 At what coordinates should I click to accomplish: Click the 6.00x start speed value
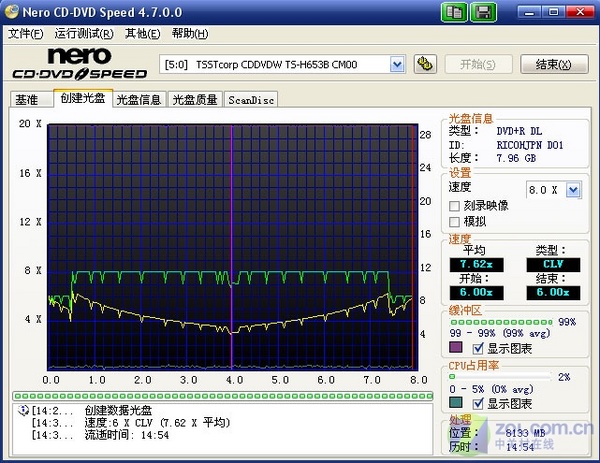pyautogui.click(x=476, y=293)
